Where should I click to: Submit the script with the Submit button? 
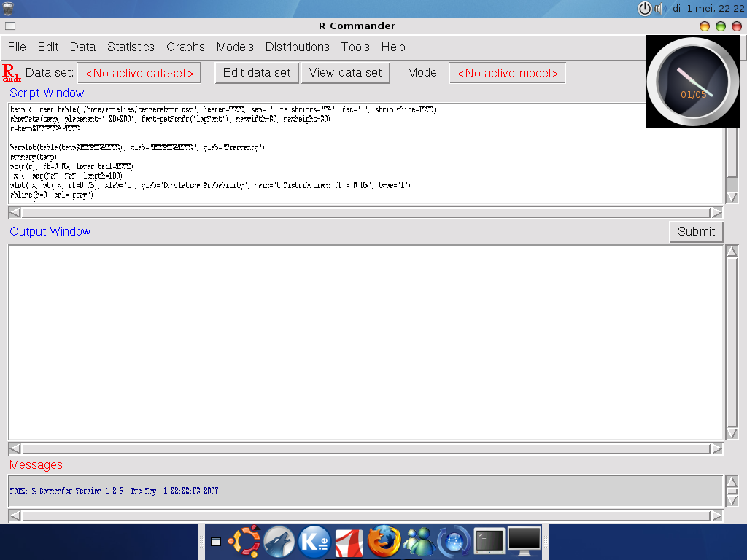696,232
